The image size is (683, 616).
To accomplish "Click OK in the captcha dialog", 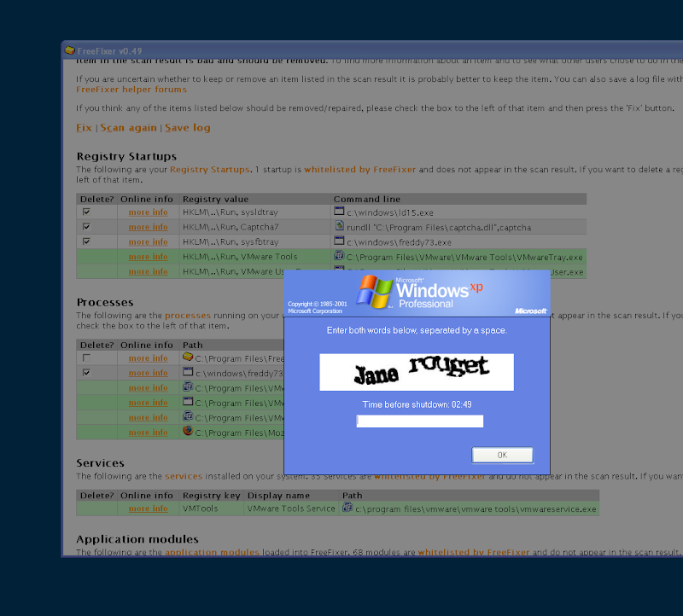I will click(x=502, y=455).
